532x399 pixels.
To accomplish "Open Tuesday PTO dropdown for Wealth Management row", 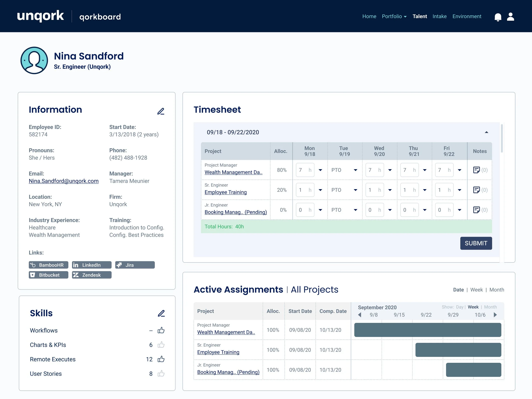I will point(355,170).
